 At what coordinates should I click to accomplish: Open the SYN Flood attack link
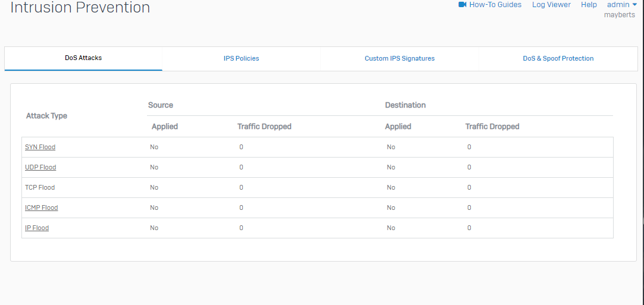click(40, 147)
